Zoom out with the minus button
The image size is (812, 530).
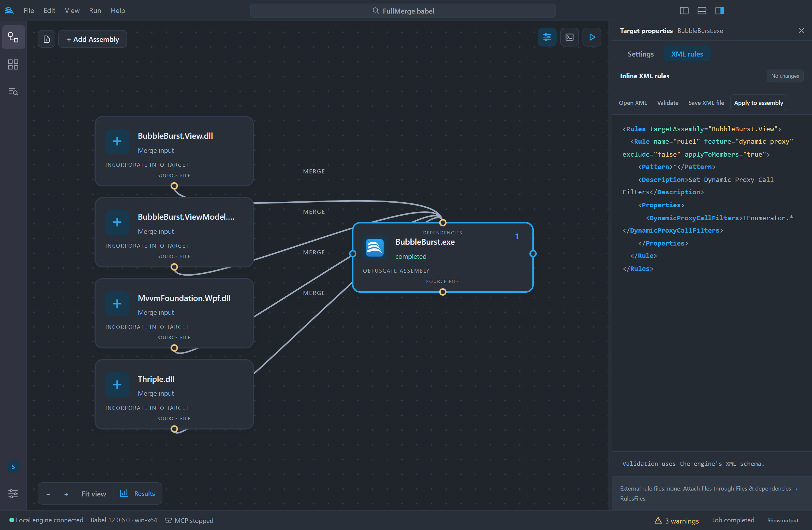point(49,494)
